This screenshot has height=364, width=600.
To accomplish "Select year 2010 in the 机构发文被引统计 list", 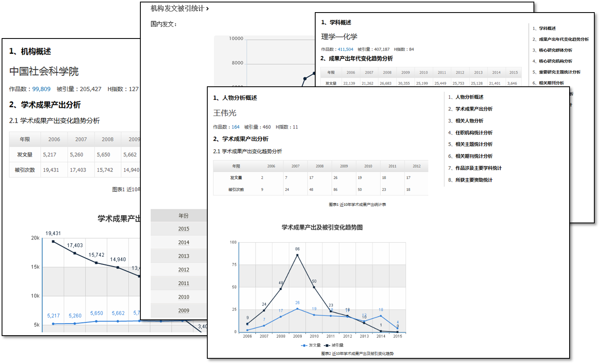I will point(184,297).
